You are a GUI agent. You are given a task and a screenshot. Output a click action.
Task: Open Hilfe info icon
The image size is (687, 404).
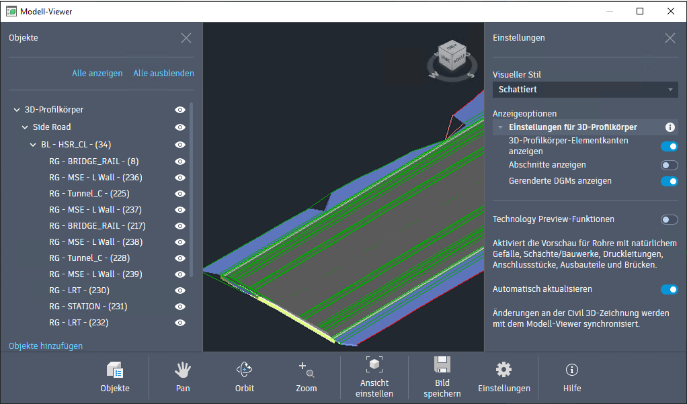(571, 376)
